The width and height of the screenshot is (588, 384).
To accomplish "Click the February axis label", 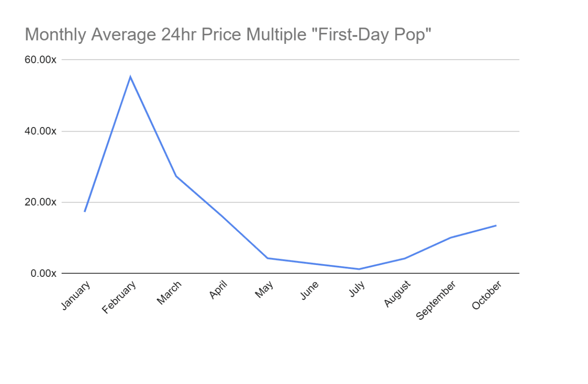I will 119,297.
